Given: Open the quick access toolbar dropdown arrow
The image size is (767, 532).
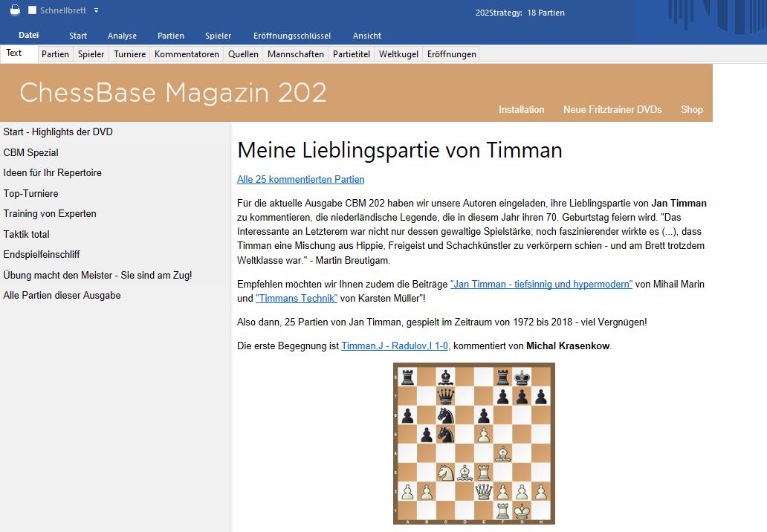Looking at the screenshot, I should point(96,10).
